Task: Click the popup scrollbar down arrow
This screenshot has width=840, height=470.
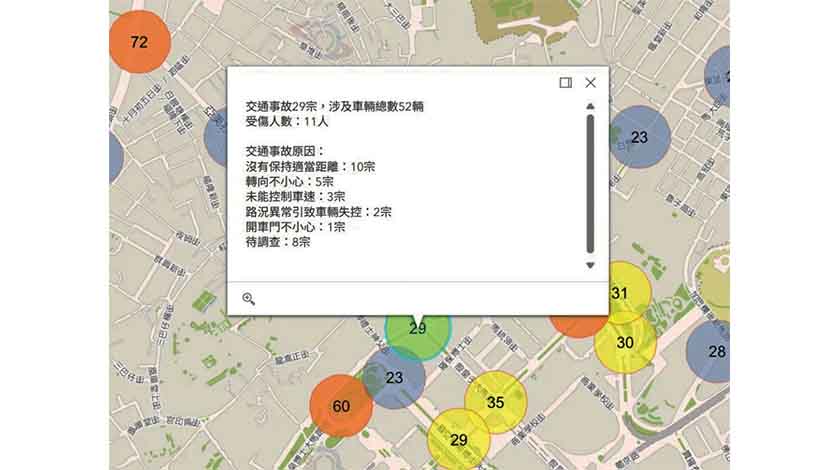Action: (590, 265)
